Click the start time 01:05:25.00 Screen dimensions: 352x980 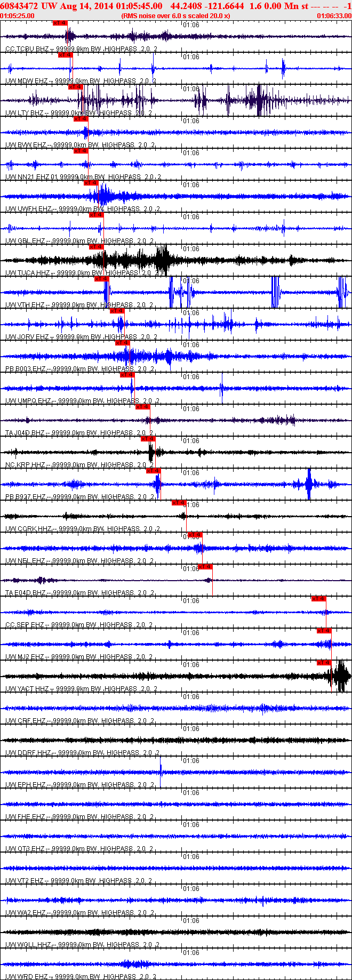18,16
